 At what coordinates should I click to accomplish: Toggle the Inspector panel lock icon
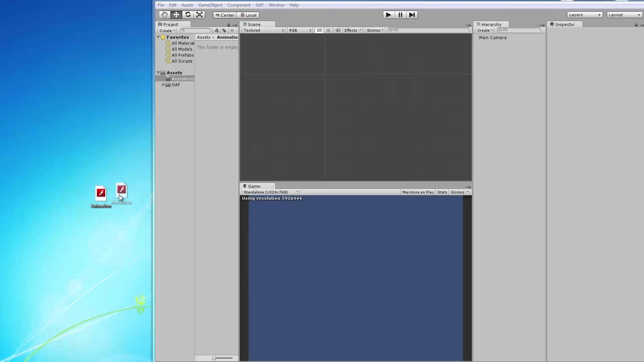pos(636,24)
